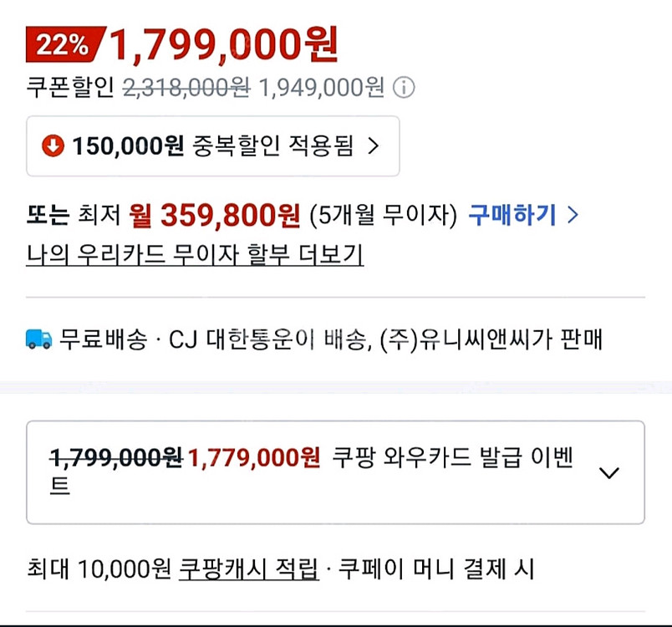
Task: Click the (5개월 무이자) installment label
Action: (x=384, y=215)
